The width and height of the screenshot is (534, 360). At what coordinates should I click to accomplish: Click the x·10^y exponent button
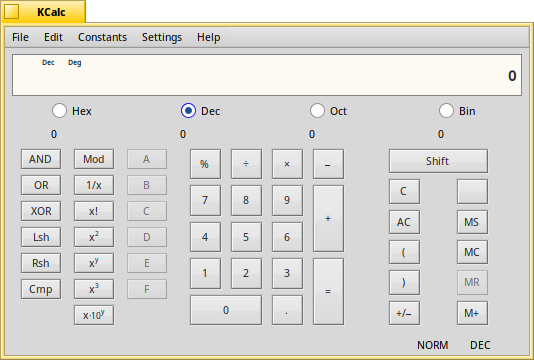[94, 315]
